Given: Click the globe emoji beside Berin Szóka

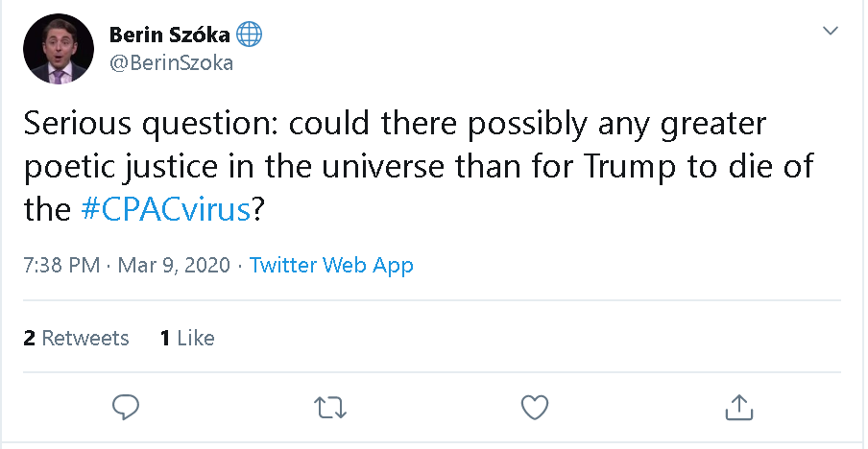Looking at the screenshot, I should (250, 35).
